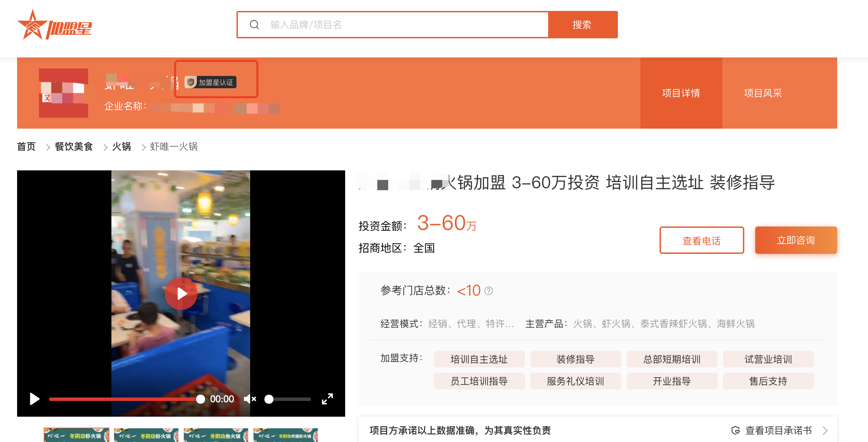The width and height of the screenshot is (868, 442).
Task: Click the 企业名称 label in banner
Action: coord(125,106)
